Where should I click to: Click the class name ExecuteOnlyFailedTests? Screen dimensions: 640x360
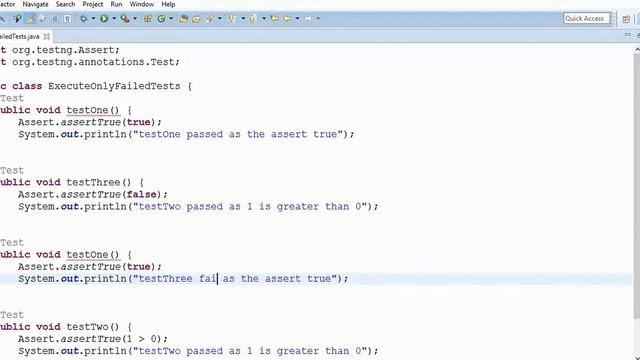point(114,86)
